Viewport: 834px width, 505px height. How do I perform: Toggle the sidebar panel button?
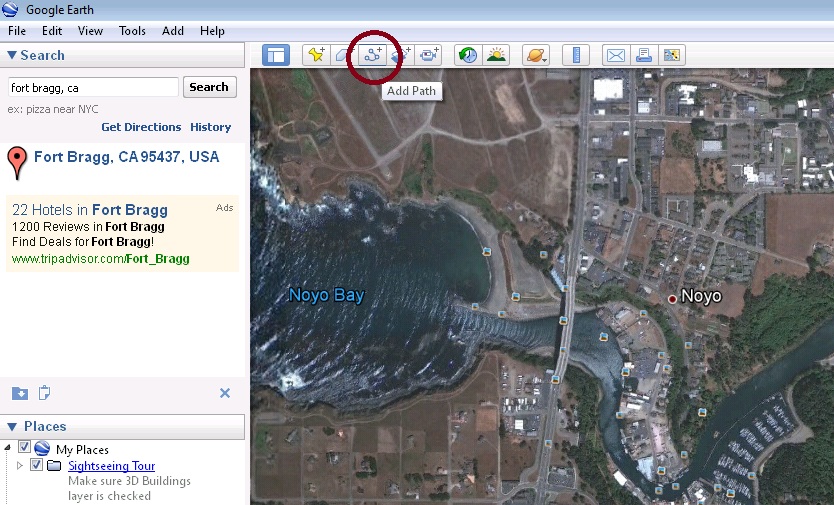pyautogui.click(x=275, y=55)
